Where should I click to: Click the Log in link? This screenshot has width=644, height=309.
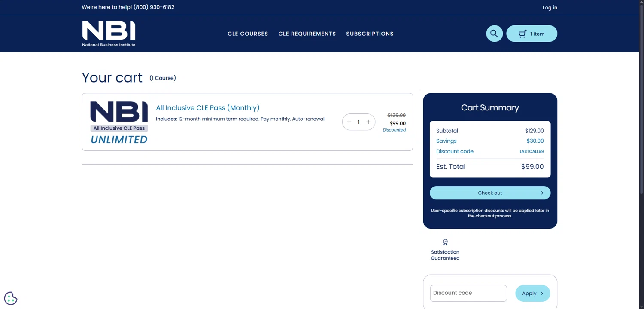click(550, 7)
